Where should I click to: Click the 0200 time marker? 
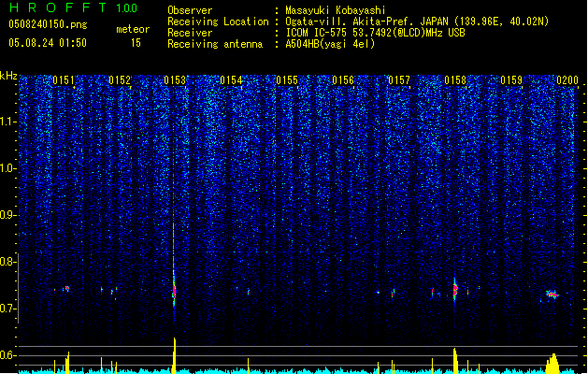pos(567,79)
